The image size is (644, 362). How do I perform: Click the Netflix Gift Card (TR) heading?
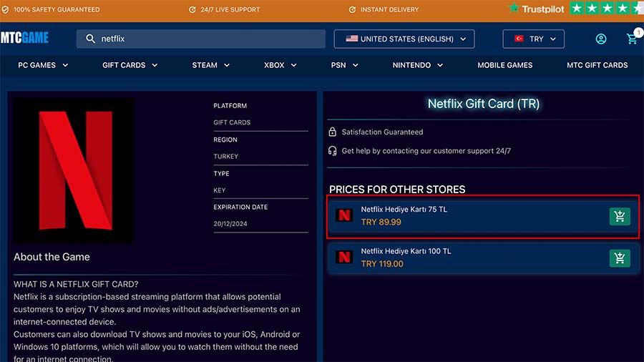tap(484, 104)
